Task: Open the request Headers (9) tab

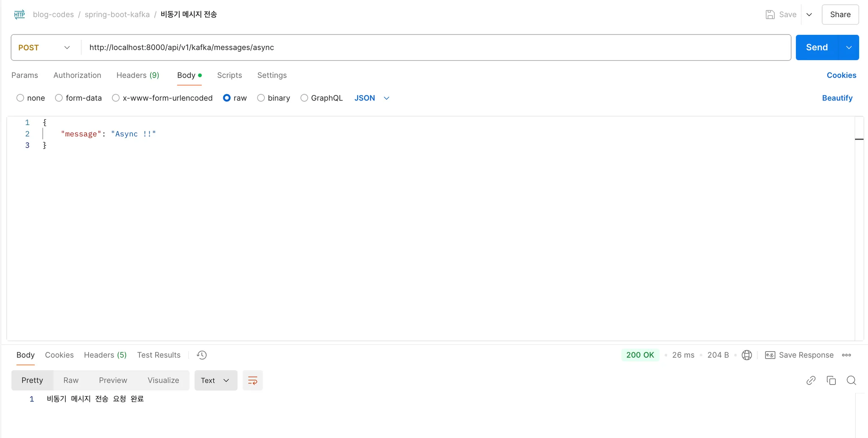Action: tap(138, 75)
